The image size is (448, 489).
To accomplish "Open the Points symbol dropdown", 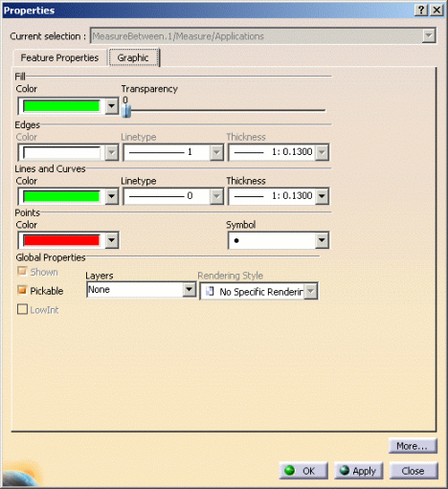I will tap(322, 240).
